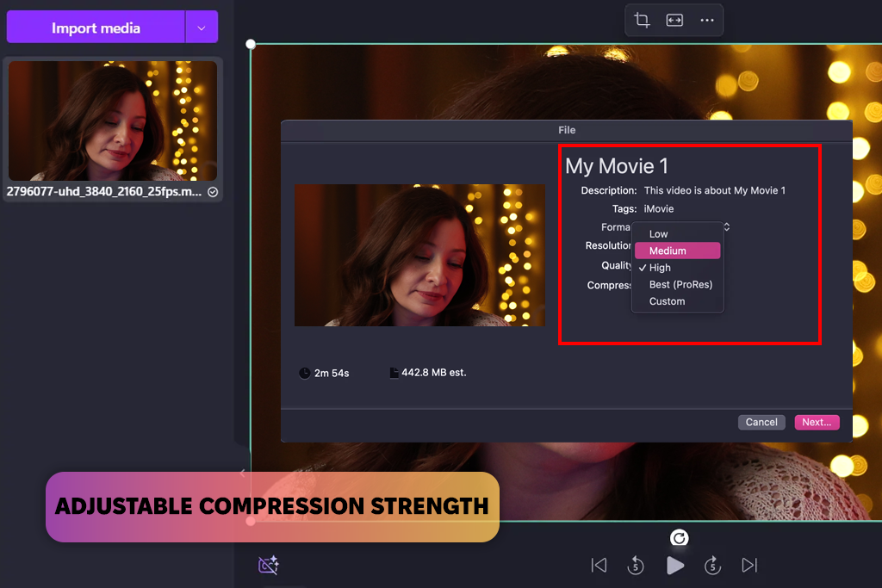
Task: Choose Medium in the quality menu
Action: point(677,251)
